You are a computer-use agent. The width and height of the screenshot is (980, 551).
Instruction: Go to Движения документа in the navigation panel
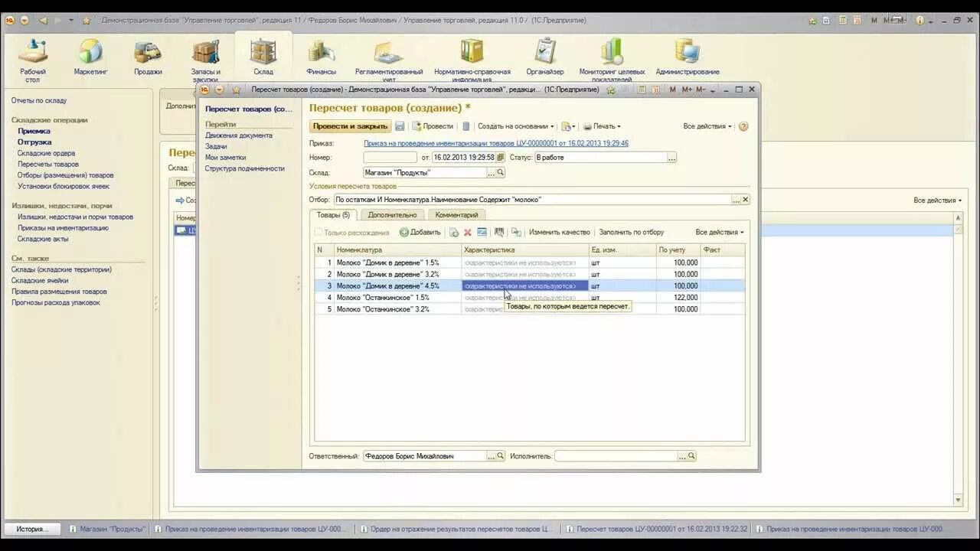(x=238, y=135)
